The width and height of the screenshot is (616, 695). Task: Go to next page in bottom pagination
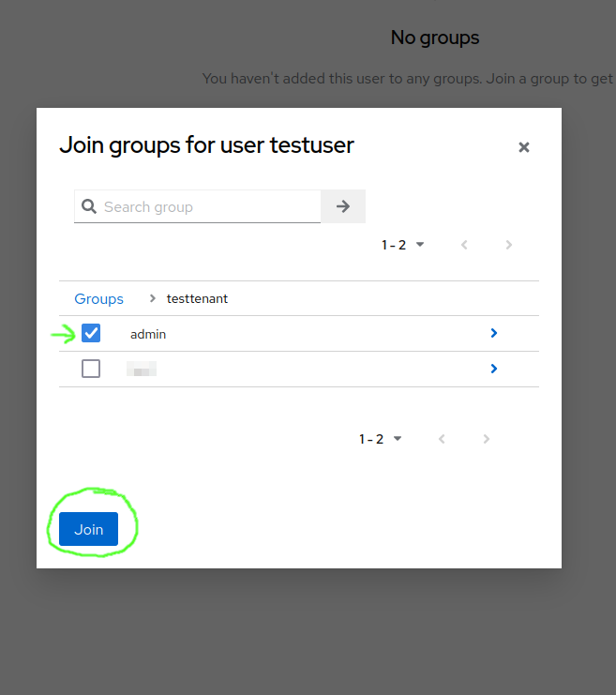click(x=486, y=439)
